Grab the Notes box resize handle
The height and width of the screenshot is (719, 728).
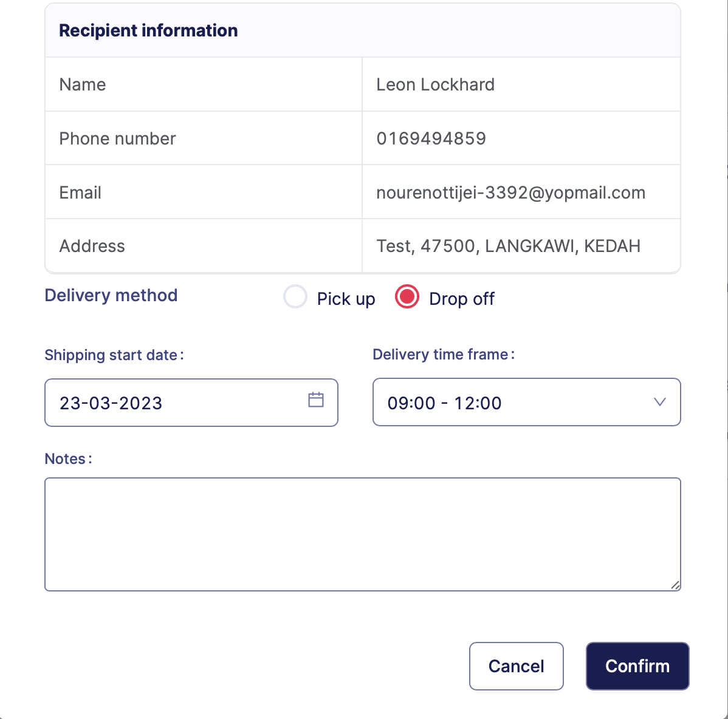click(x=675, y=585)
